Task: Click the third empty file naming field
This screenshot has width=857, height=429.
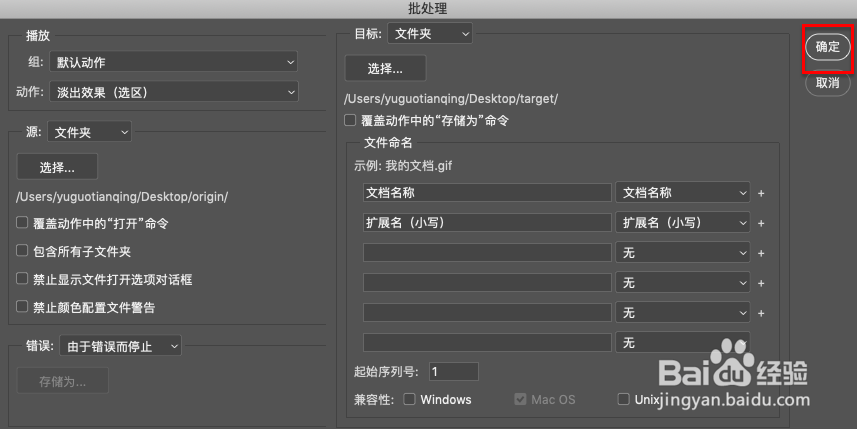Action: pos(487,252)
